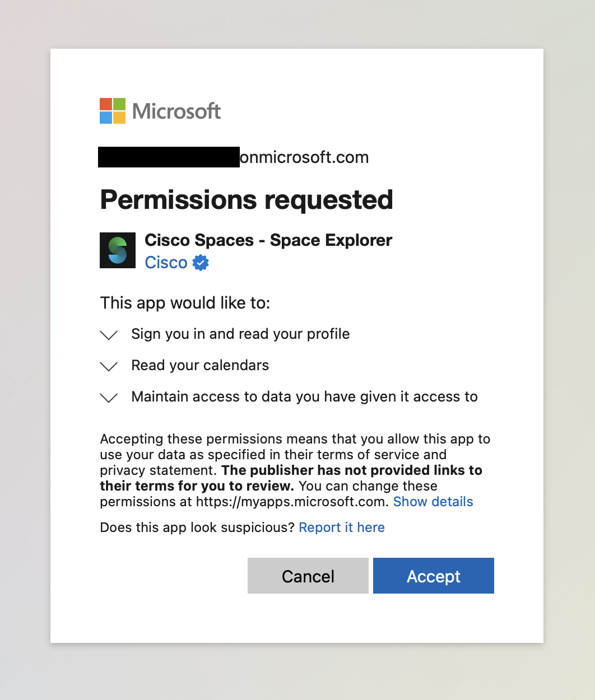Click the redacted account name bar
The image size is (595, 700).
click(x=168, y=157)
